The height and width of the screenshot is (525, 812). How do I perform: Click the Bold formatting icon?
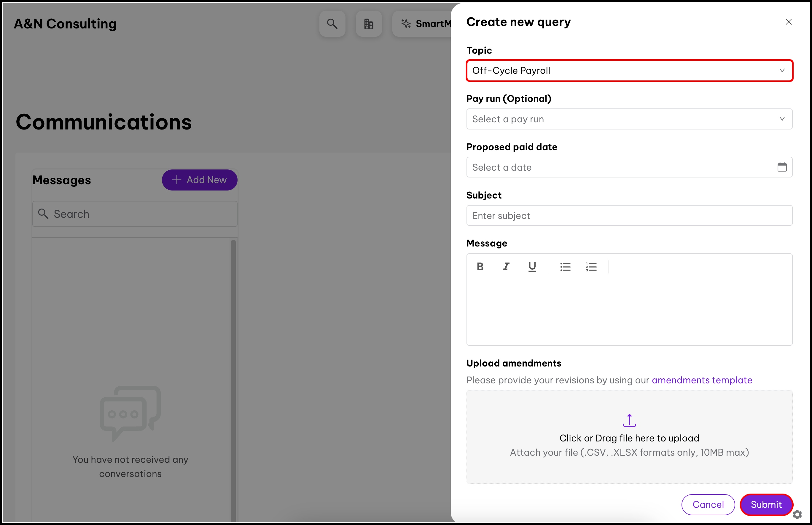coord(480,267)
